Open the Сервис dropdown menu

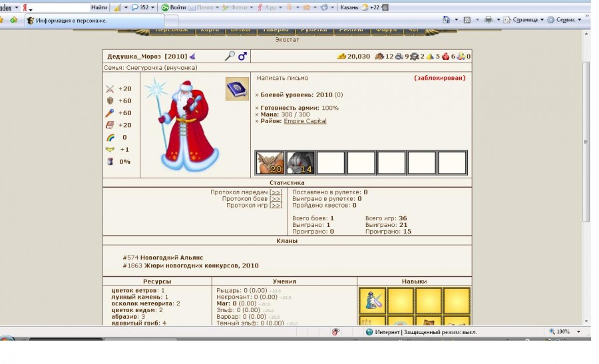[564, 20]
